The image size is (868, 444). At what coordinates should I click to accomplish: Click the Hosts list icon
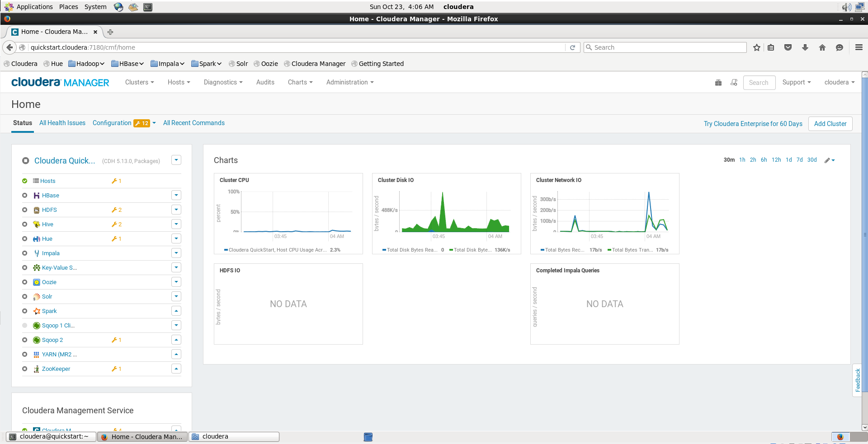[36, 181]
